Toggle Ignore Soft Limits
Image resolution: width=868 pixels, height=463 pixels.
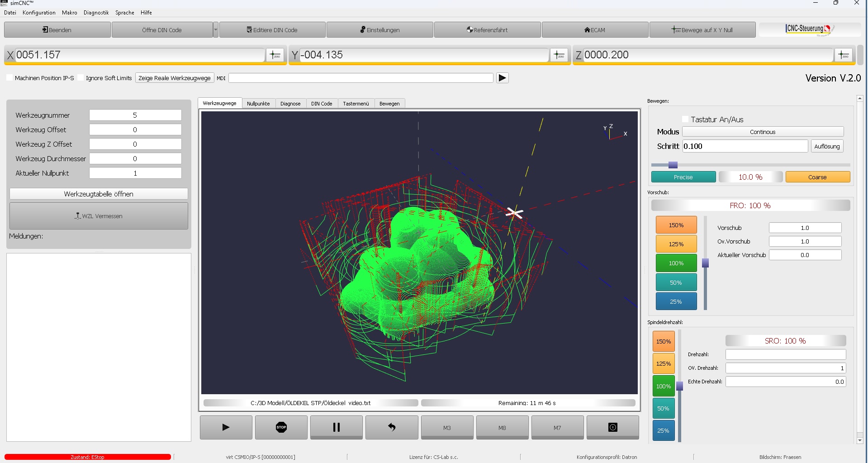(81, 77)
